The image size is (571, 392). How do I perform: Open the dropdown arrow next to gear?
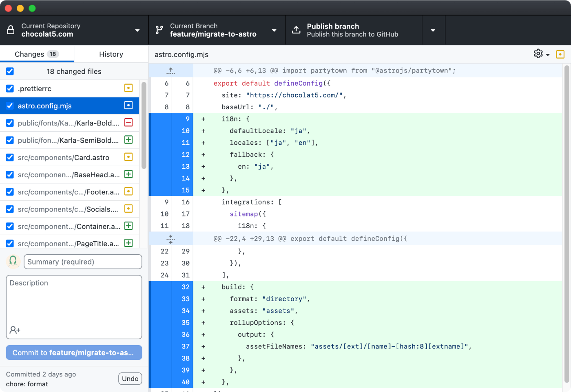[548, 55]
